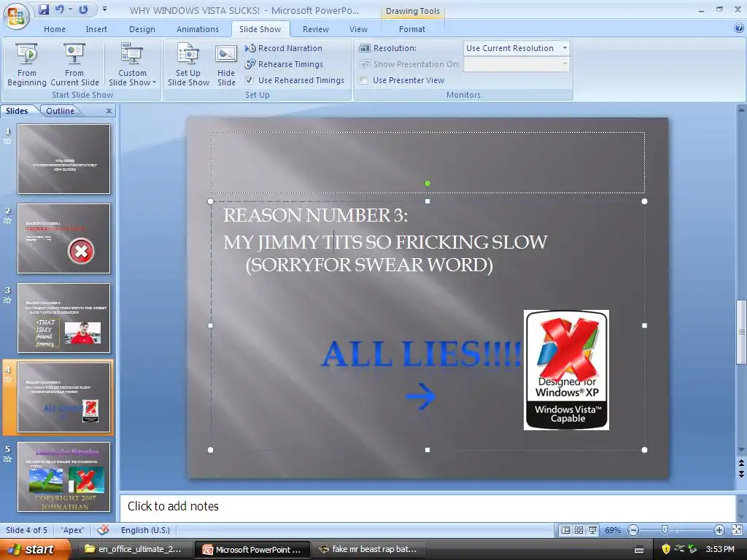Click the Office button orb
This screenshot has width=747, height=560.
pos(16,16)
